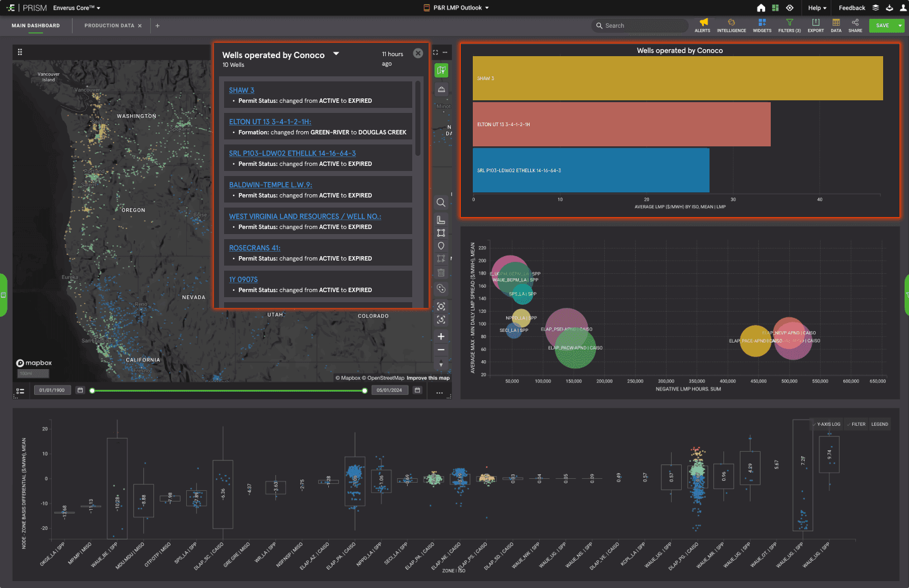
Task: Toggle the FILTER option on box plot
Action: [x=857, y=424]
